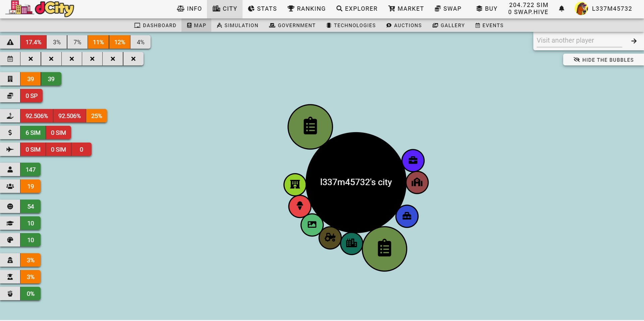Select the olive tractor farm bubble
Screen dimensions: 644x321
click(330, 238)
